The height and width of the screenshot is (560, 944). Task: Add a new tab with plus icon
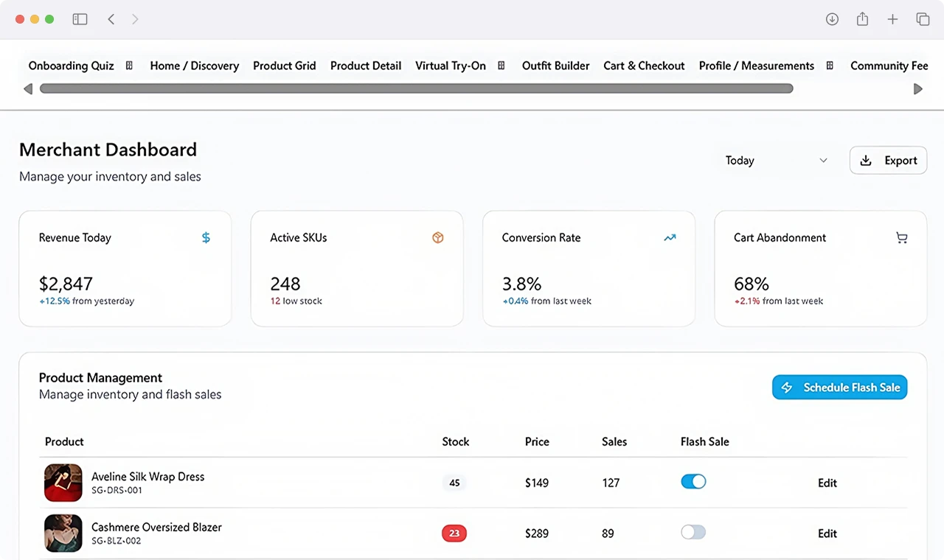coord(892,19)
